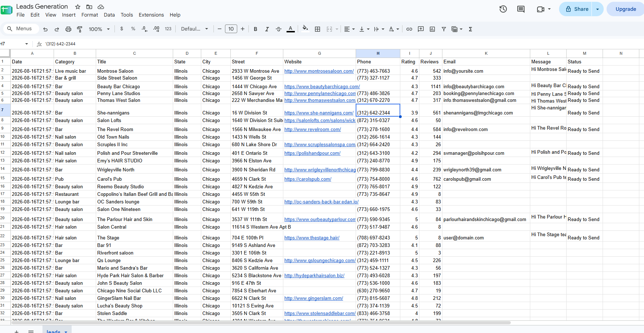Open the Share options dropdown arrow
This screenshot has height=333, width=644.
598,9
